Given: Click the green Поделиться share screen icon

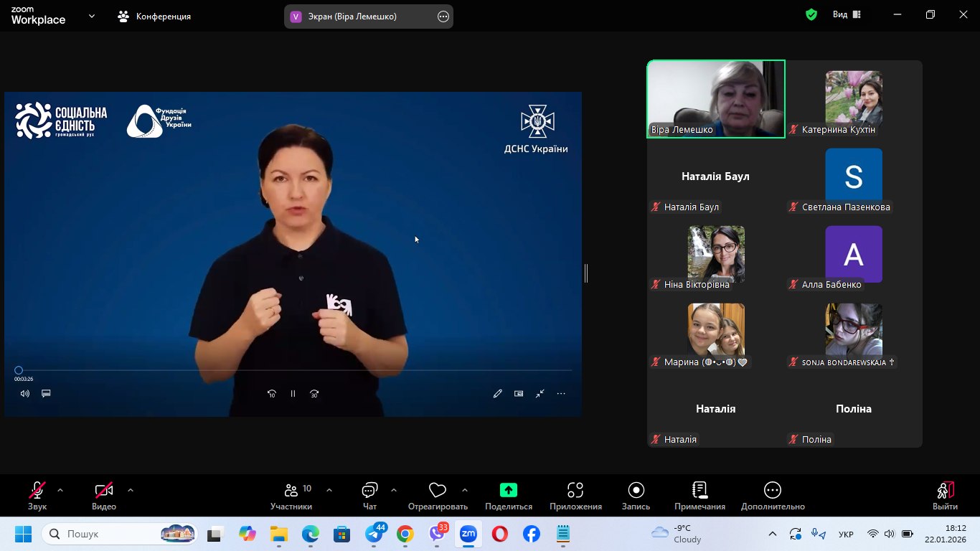Looking at the screenshot, I should pyautogui.click(x=508, y=491).
